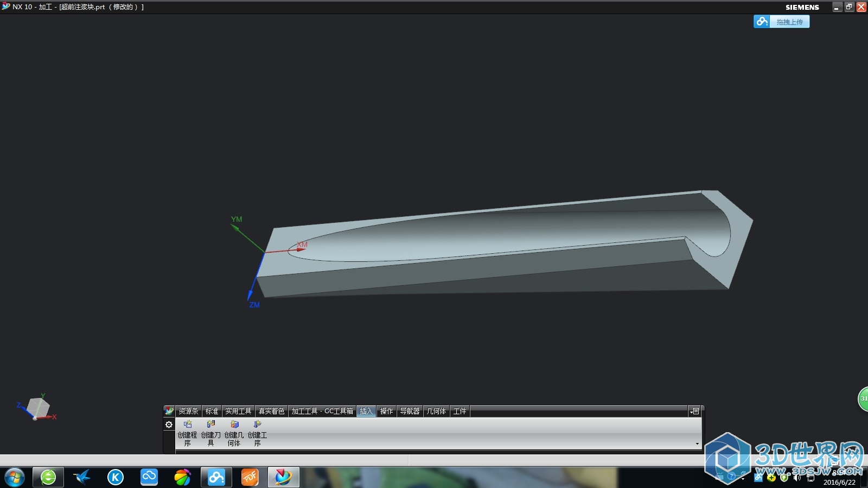Click the green round 31 badge at right edge
This screenshot has height=488, width=868.
863,399
